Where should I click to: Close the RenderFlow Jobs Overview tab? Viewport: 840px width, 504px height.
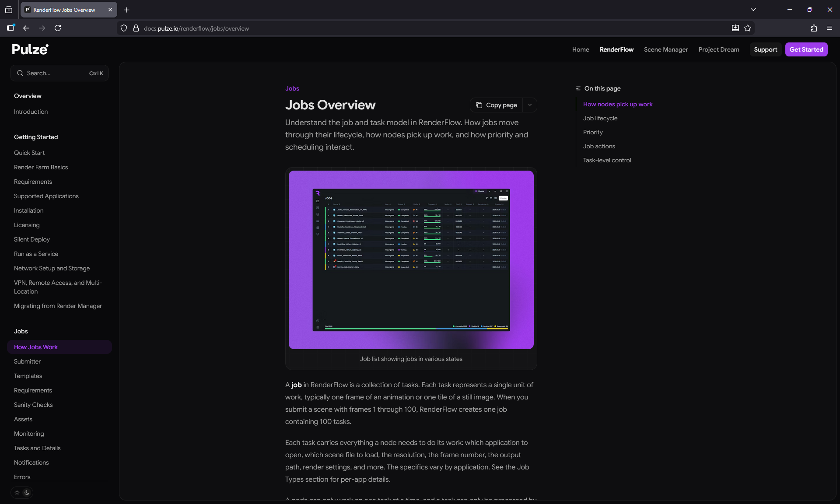click(110, 10)
